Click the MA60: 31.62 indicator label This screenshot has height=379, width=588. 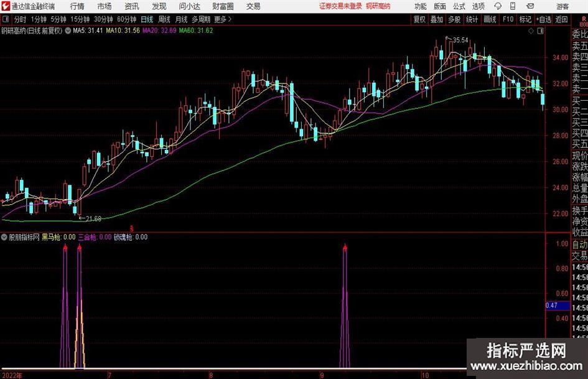click(x=196, y=30)
